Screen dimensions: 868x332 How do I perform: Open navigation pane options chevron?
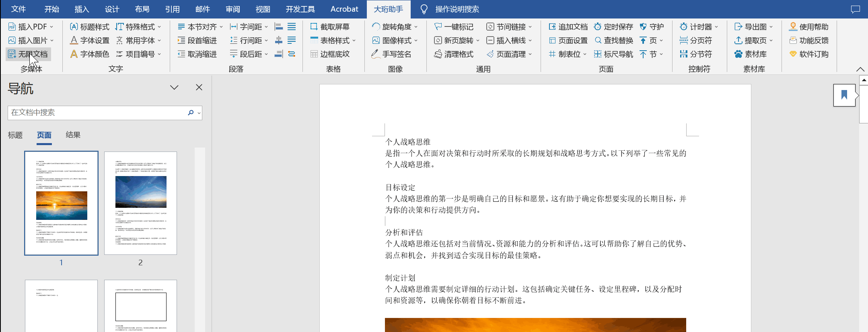(174, 87)
